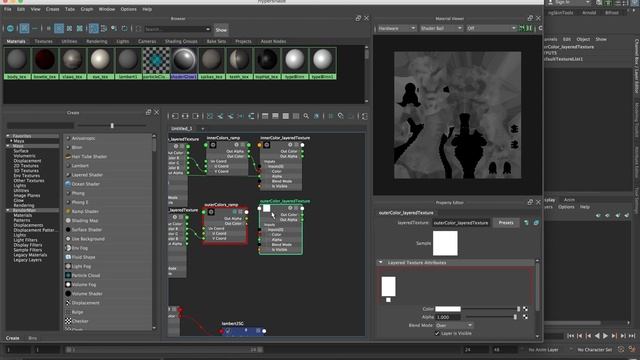Click the white layer thumbnail in Layered Texture Attributes
The width and height of the screenshot is (640, 360).
[389, 287]
